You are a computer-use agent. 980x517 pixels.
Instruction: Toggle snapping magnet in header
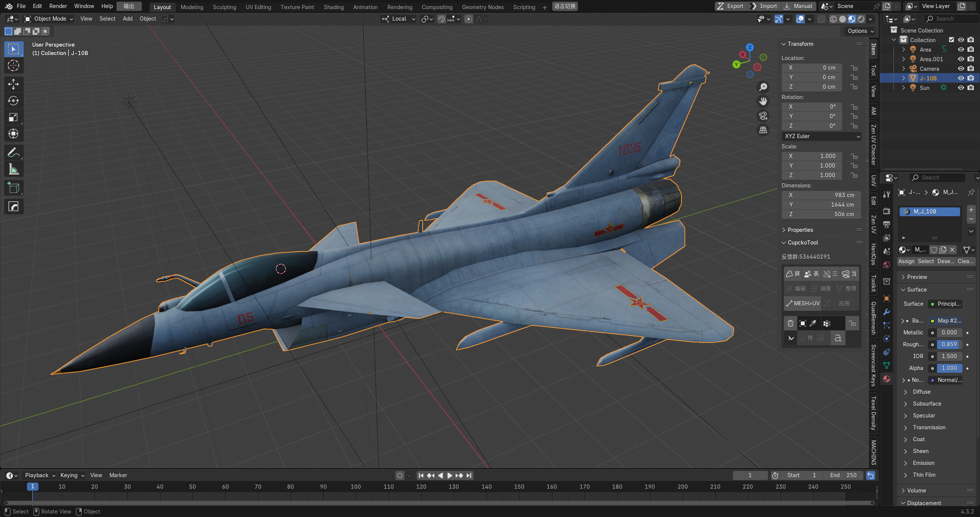click(441, 19)
